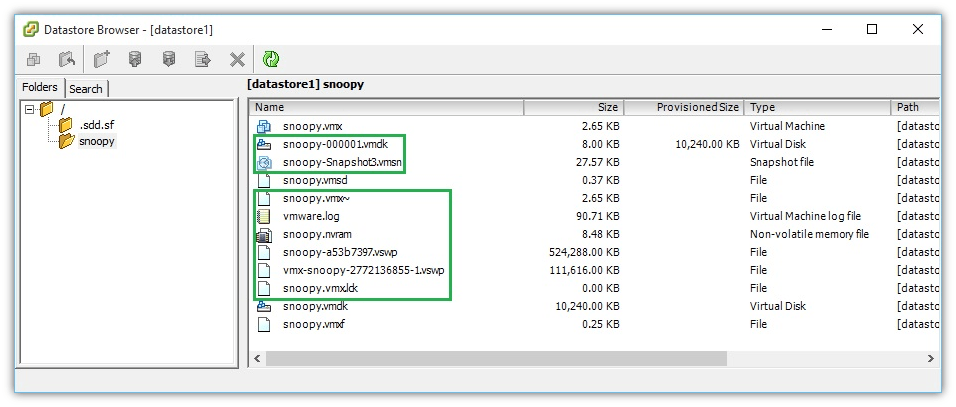The image size is (956, 407).
Task: Click the Move/export file toolbar icon
Action: 202,59
